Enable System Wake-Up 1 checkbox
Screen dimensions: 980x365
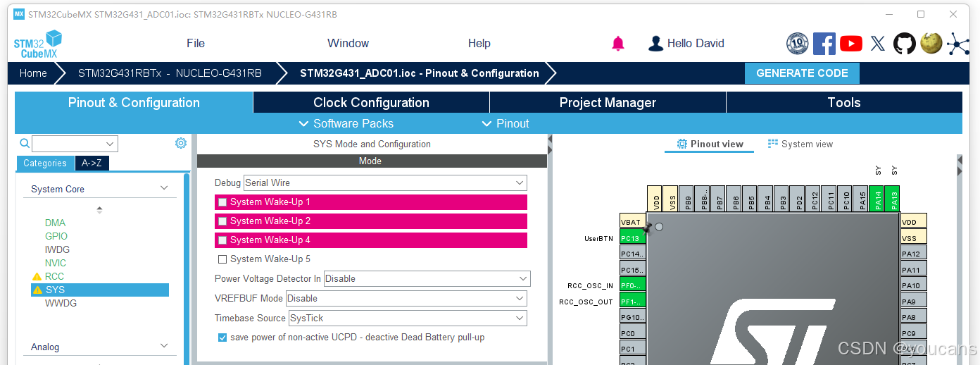(x=222, y=202)
